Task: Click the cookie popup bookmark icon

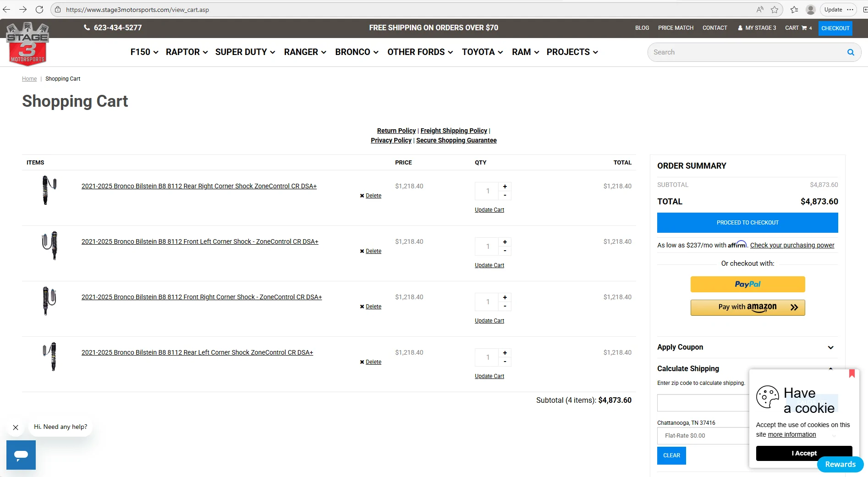Action: pos(852,373)
